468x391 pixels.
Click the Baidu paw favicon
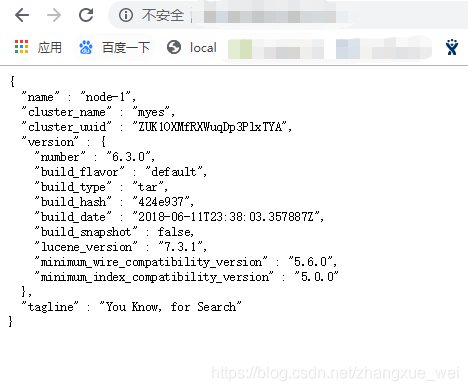click(x=86, y=47)
